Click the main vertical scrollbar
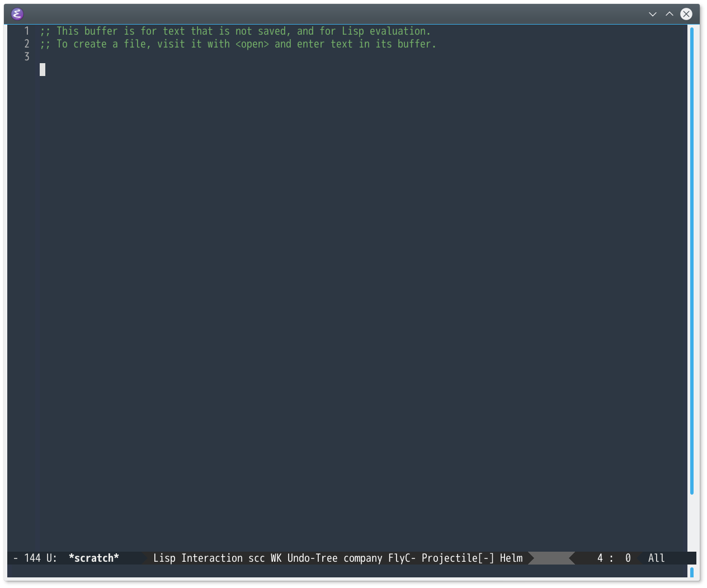The image size is (707, 588). [x=692, y=260]
